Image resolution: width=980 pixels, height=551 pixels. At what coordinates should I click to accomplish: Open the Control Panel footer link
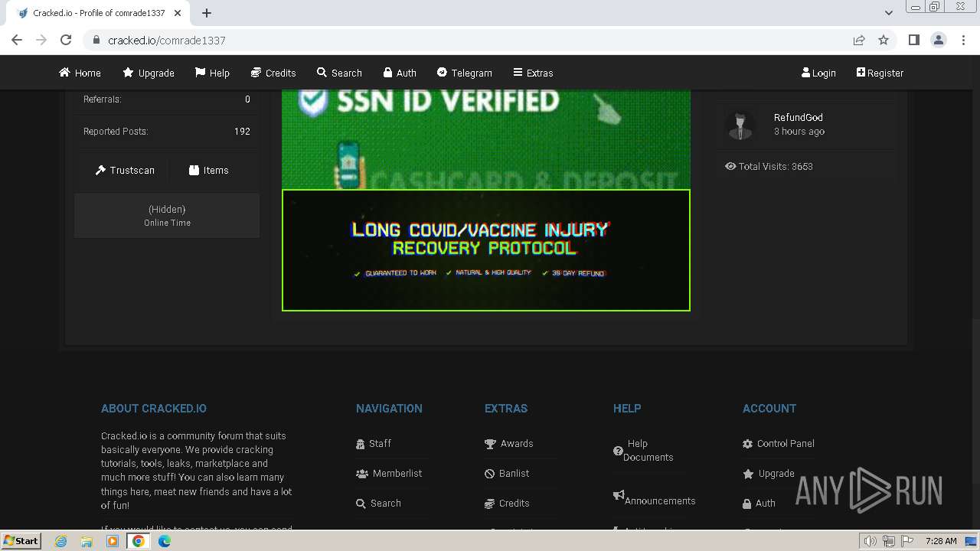coord(779,443)
